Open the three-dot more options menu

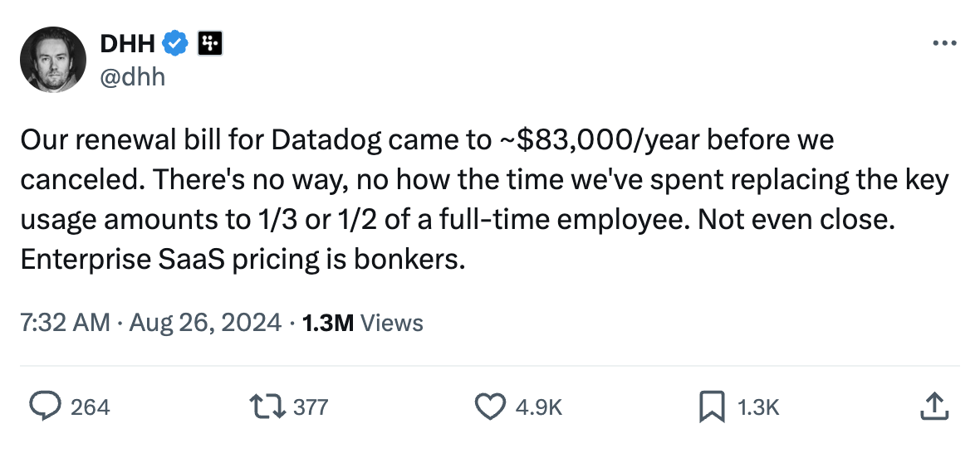click(x=945, y=43)
